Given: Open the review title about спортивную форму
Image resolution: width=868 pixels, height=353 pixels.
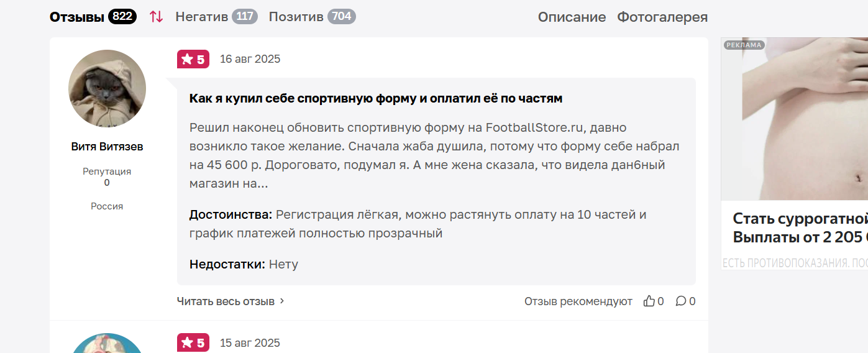Looking at the screenshot, I should coord(376,98).
